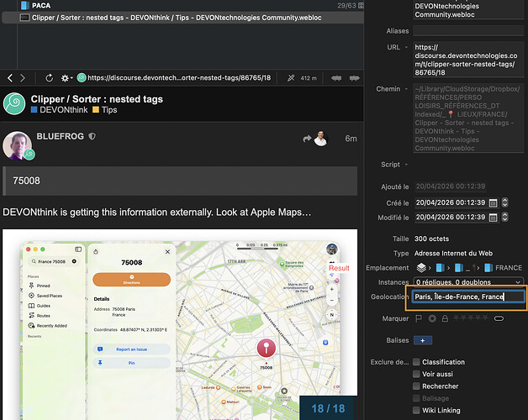Open the Script label dropdown arrow
This screenshot has width=528, height=420.
click(406, 165)
